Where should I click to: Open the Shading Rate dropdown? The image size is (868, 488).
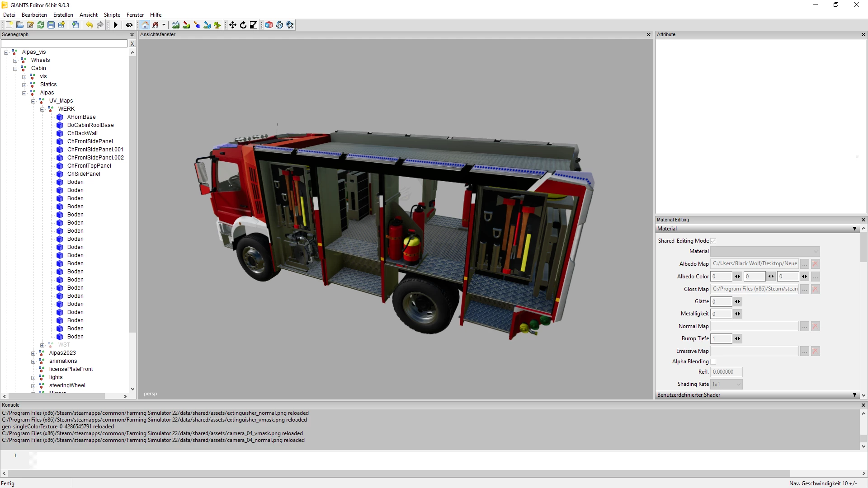[726, 384]
